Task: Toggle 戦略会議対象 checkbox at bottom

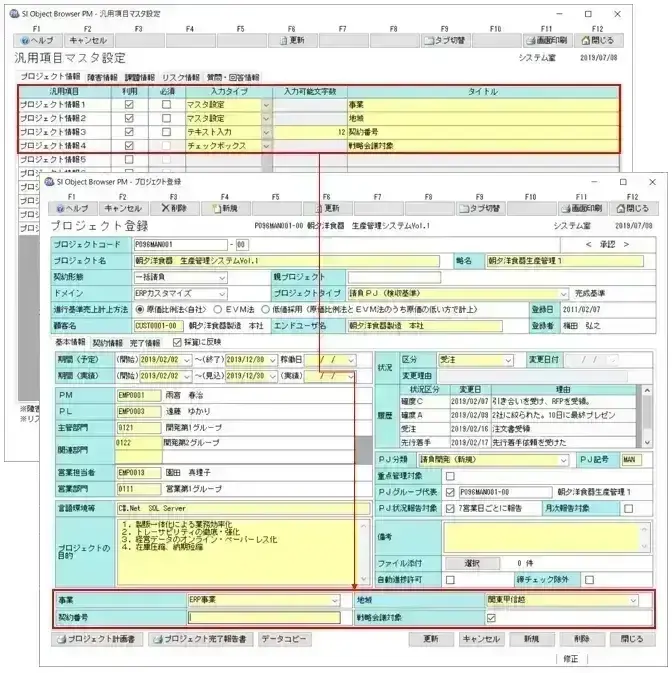Action: (x=491, y=618)
